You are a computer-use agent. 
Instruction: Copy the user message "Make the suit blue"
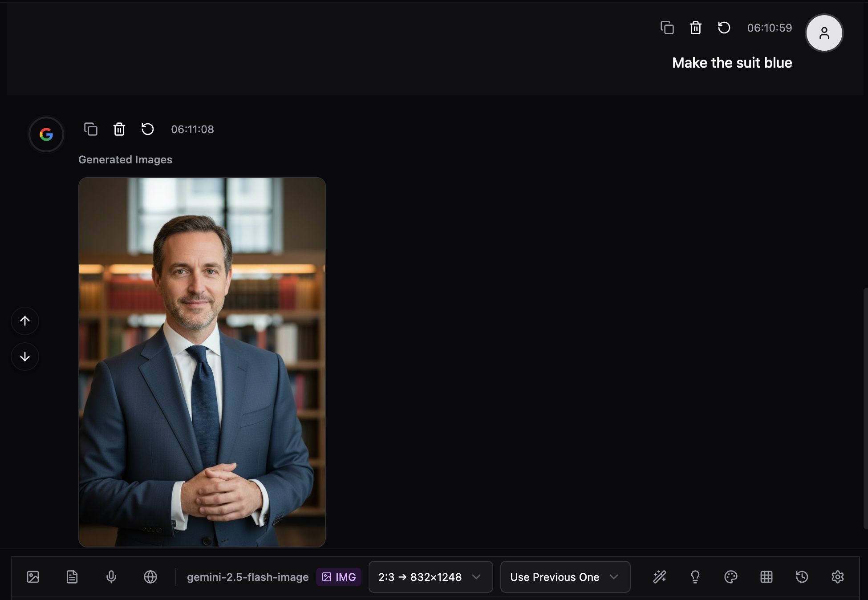[x=667, y=28]
